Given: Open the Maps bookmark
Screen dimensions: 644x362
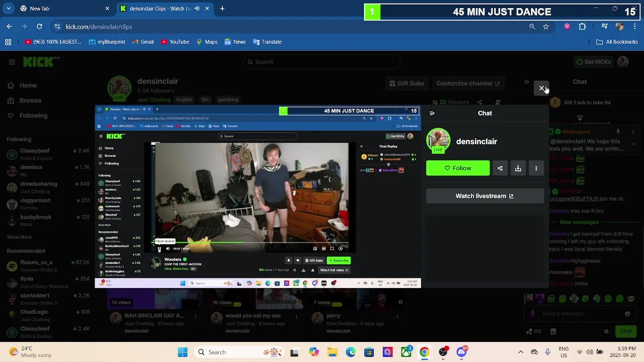Looking at the screenshot, I should pos(206,42).
